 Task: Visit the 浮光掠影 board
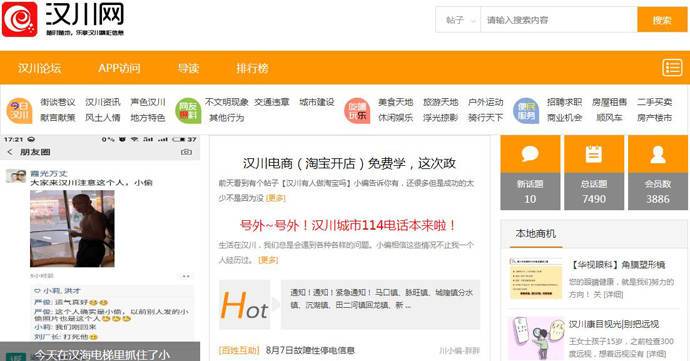point(440,118)
